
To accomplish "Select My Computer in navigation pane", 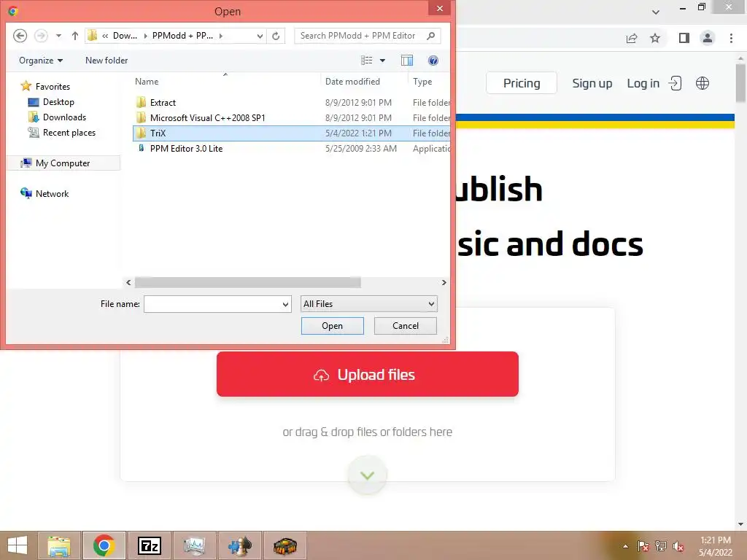I will [x=63, y=163].
